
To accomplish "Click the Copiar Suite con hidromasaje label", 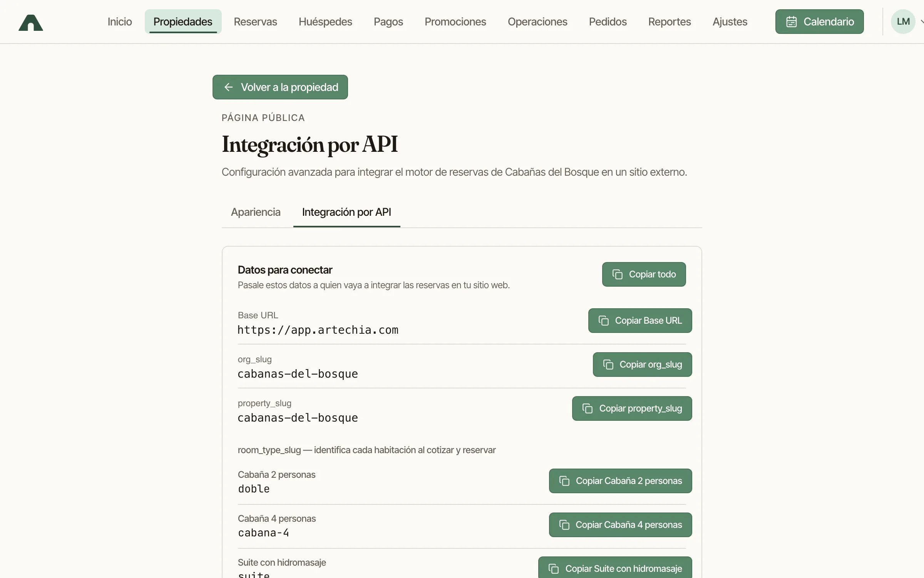I will (624, 569).
